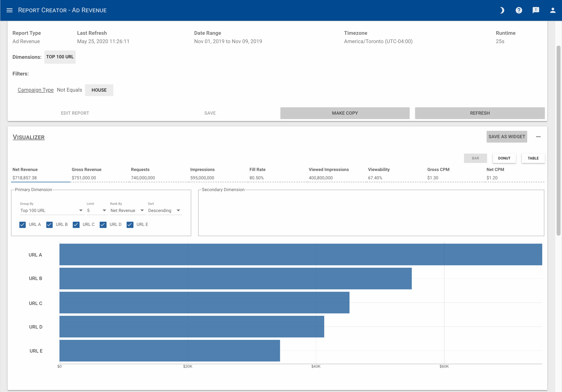Switch to the Donut chart view
The width and height of the screenshot is (562, 392).
pos(504,158)
